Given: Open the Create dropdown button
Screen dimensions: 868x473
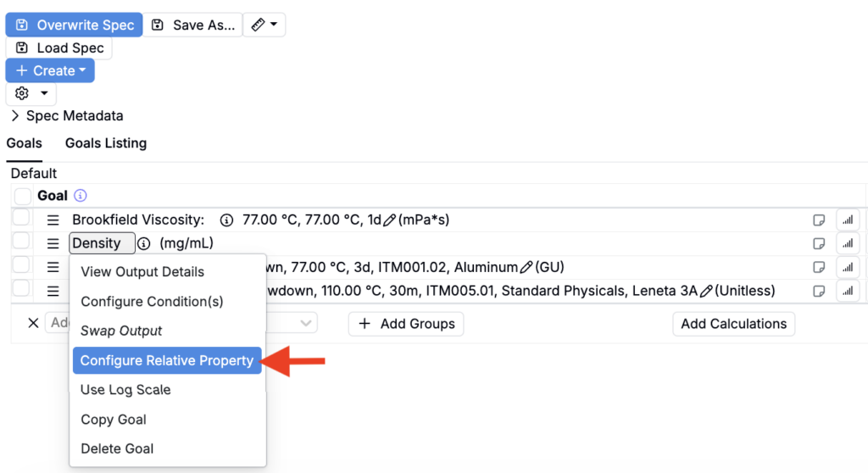Looking at the screenshot, I should pyautogui.click(x=50, y=71).
